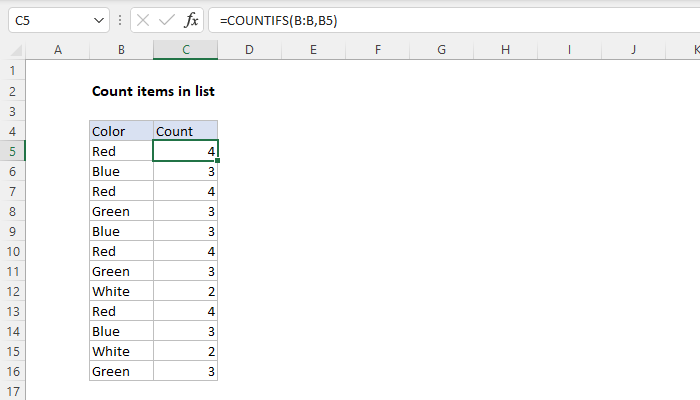Select cell B13 containing Red
The width and height of the screenshot is (700, 400).
click(x=121, y=311)
